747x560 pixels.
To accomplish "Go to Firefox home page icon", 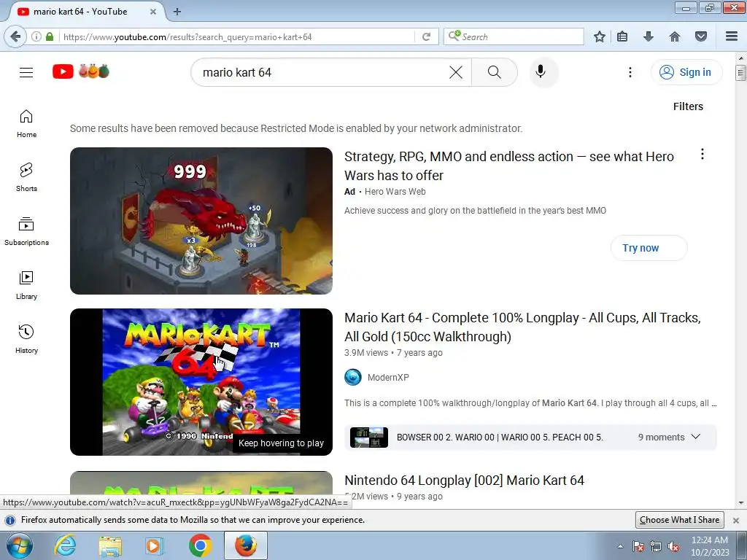I will tap(675, 36).
